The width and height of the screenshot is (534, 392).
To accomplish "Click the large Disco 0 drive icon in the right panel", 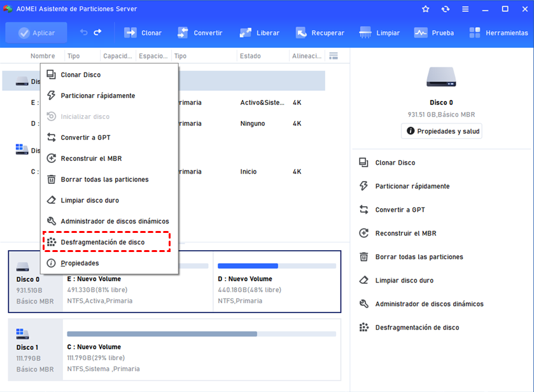I will (x=441, y=76).
